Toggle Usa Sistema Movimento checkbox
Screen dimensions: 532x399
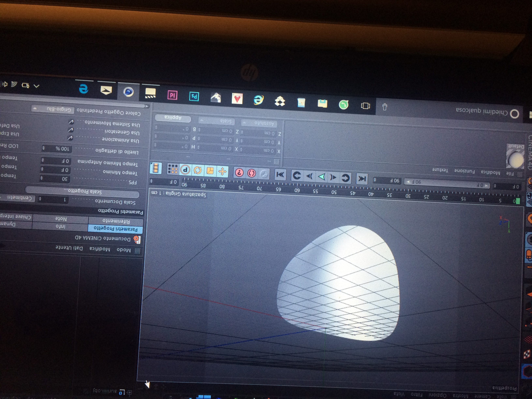point(71,122)
